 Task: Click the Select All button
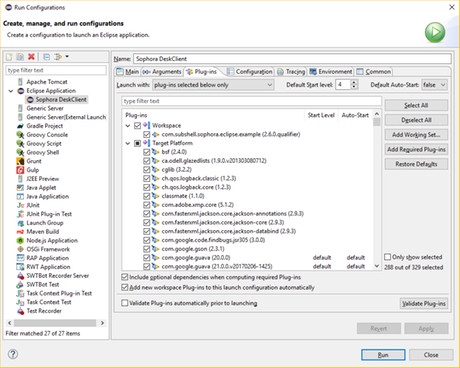[x=416, y=105]
